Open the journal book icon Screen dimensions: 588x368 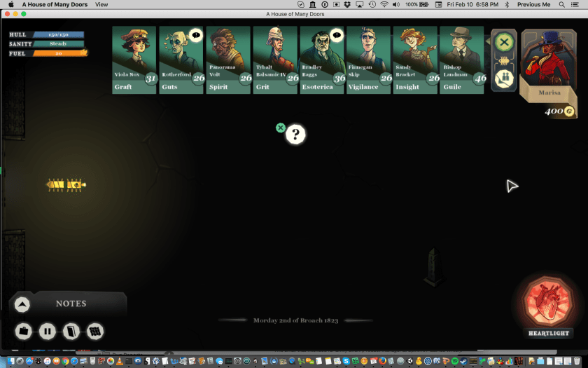click(x=71, y=331)
